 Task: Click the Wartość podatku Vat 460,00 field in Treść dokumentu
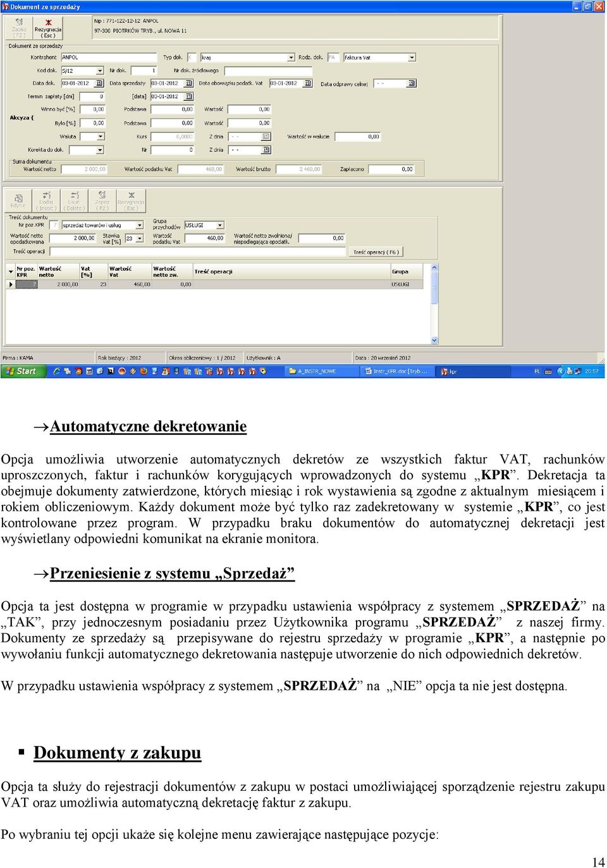click(205, 238)
